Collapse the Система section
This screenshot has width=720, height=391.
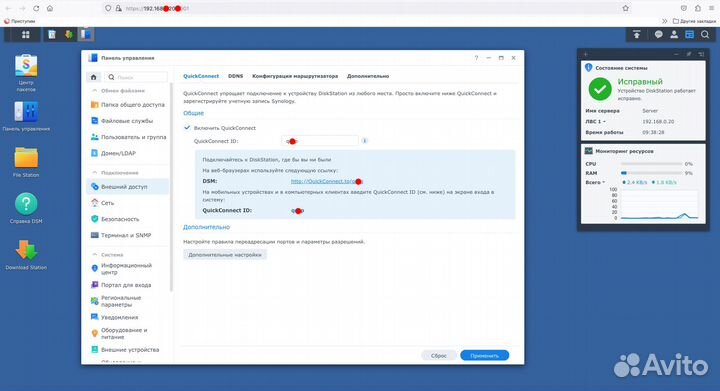point(95,254)
